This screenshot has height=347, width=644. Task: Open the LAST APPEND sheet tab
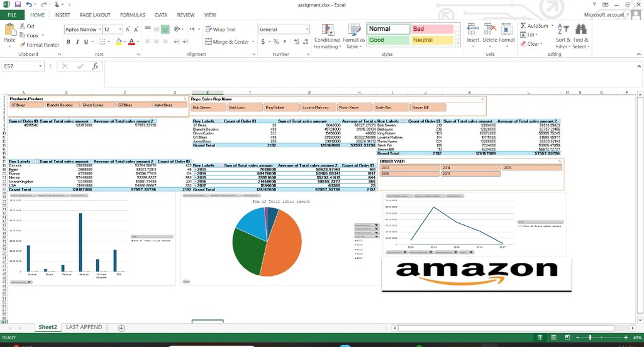coord(84,327)
